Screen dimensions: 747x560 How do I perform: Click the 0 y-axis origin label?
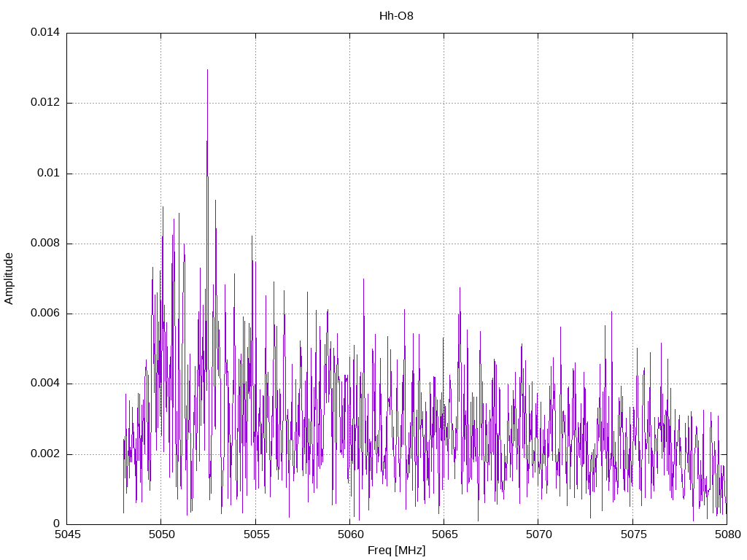[x=56, y=524]
